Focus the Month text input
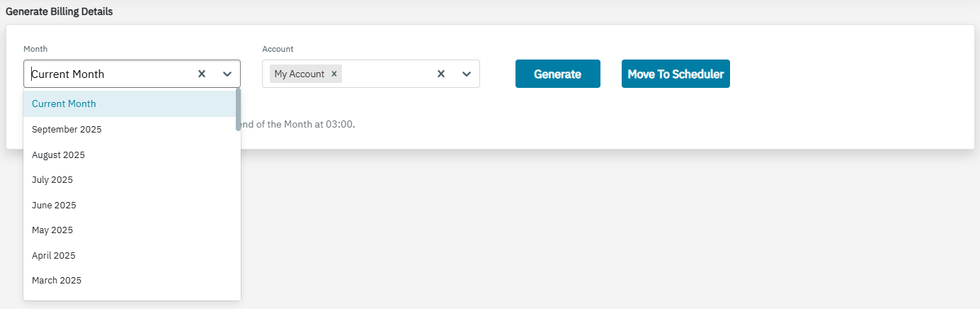Screen dimensions: 980x309 pos(106,74)
